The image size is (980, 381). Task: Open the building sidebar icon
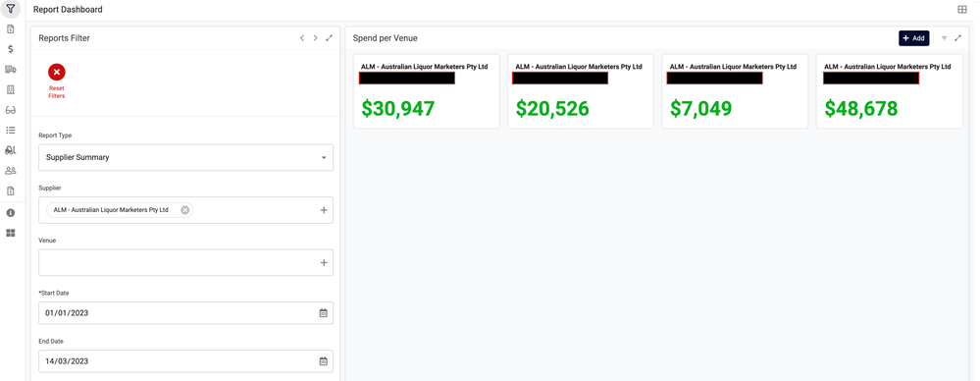point(11,89)
